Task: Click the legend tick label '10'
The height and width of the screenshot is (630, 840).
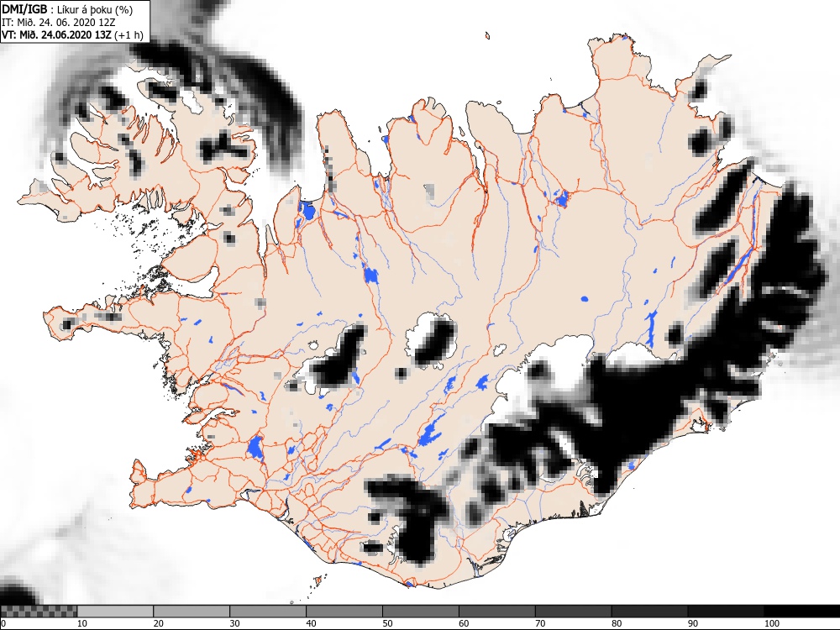Action: (82, 623)
